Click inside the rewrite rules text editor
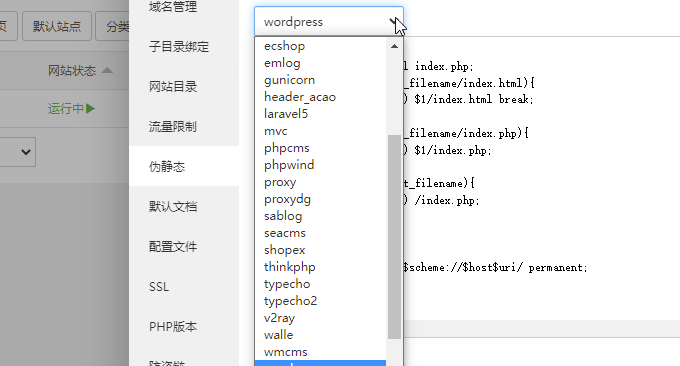680x366 pixels. coord(541,178)
